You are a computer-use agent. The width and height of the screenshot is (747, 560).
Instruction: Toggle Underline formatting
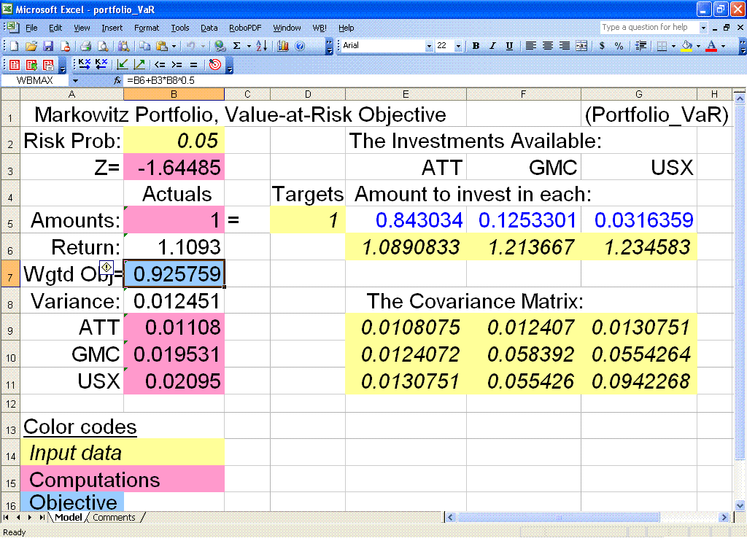[509, 46]
